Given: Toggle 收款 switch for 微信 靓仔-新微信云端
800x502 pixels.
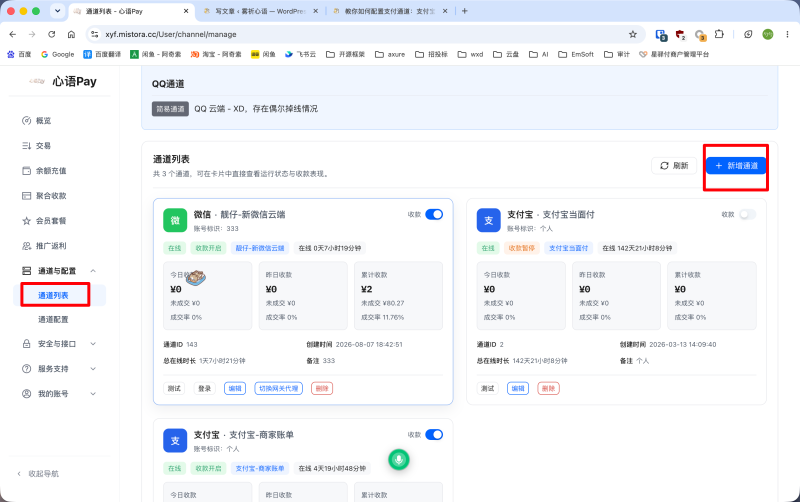Looking at the screenshot, I should pyautogui.click(x=434, y=214).
